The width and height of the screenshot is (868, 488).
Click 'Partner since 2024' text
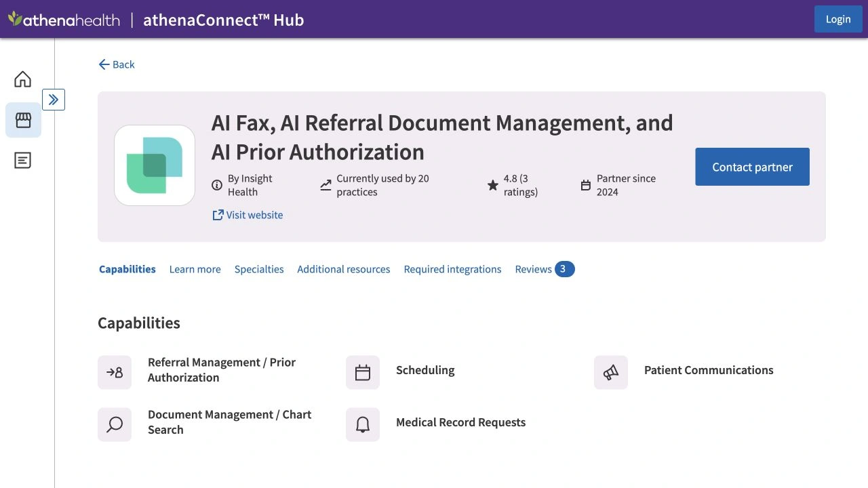[x=626, y=185]
